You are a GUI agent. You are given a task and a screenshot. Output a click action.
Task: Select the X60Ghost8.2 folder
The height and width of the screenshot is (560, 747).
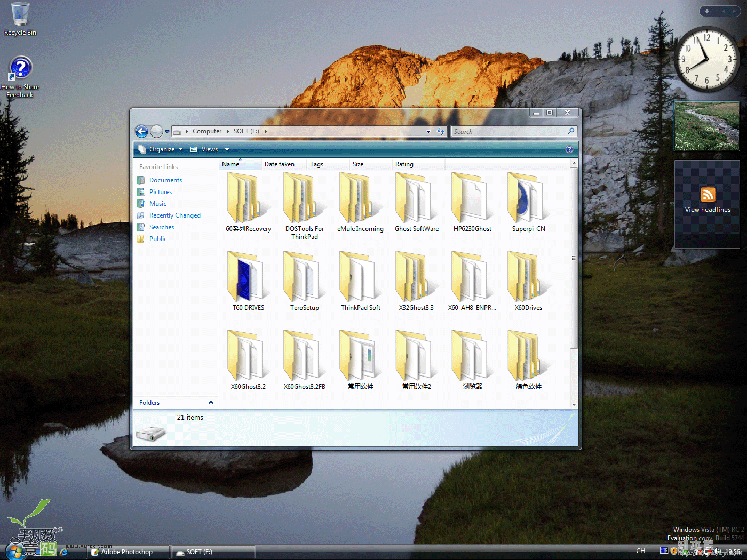(x=248, y=361)
